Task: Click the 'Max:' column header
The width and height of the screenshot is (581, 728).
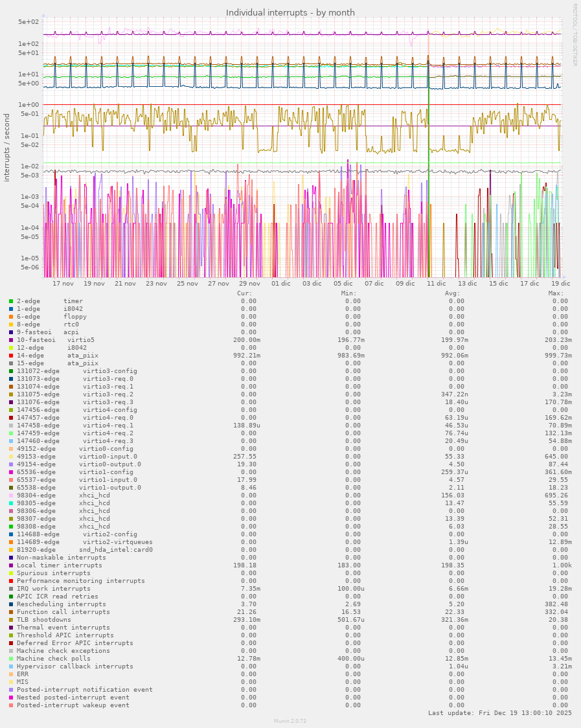Action: (556, 293)
